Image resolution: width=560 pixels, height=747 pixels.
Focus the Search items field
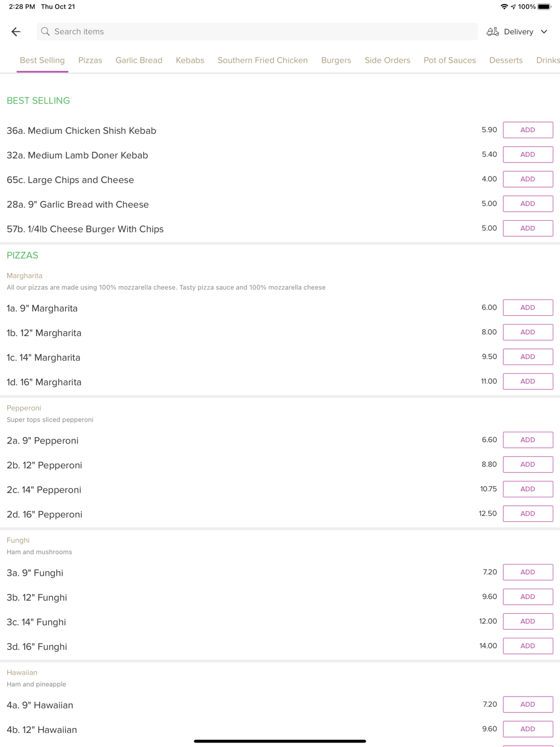coord(258,32)
